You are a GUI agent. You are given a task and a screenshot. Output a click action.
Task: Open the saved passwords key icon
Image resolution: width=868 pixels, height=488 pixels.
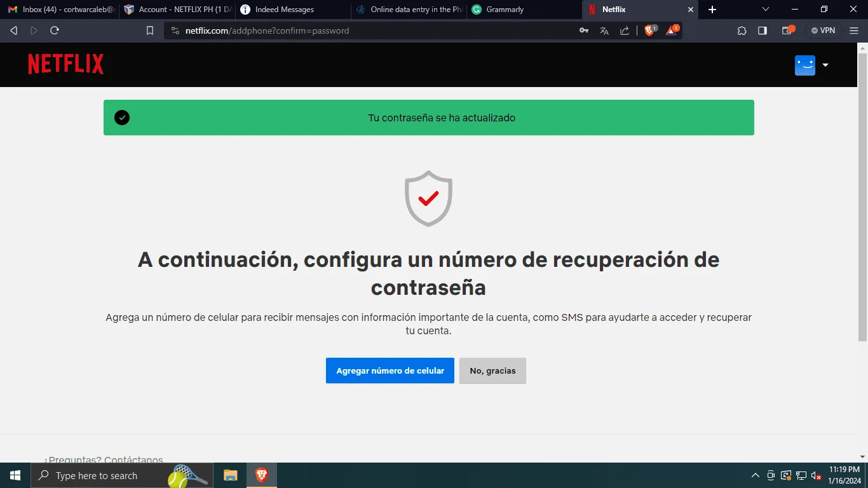pyautogui.click(x=584, y=30)
